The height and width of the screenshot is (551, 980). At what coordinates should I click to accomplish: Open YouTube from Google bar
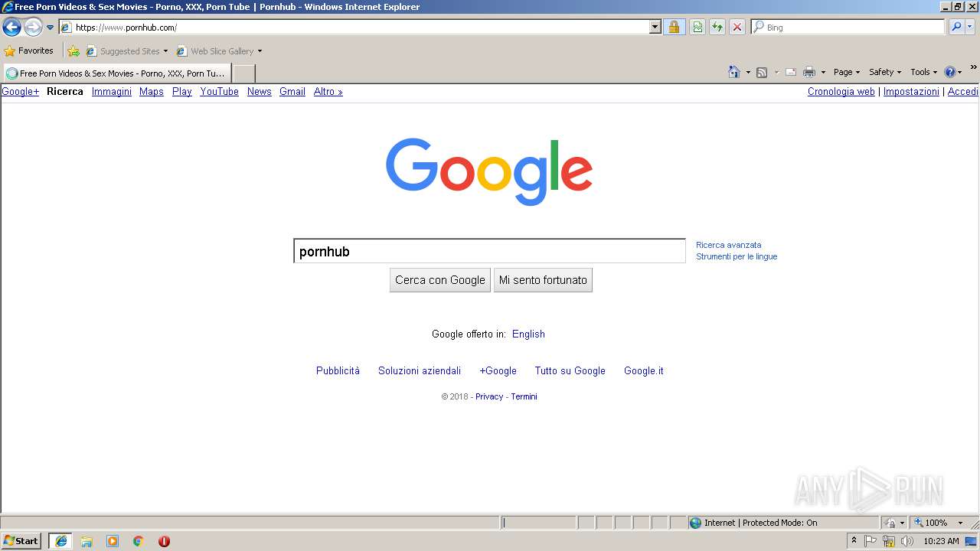[220, 92]
